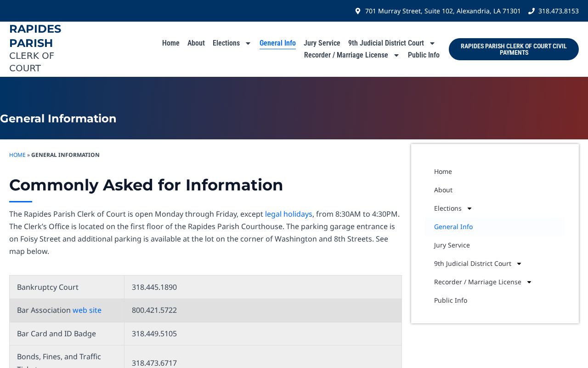
Task: Click the Bar Card and ID Badge cell
Action: tap(67, 333)
